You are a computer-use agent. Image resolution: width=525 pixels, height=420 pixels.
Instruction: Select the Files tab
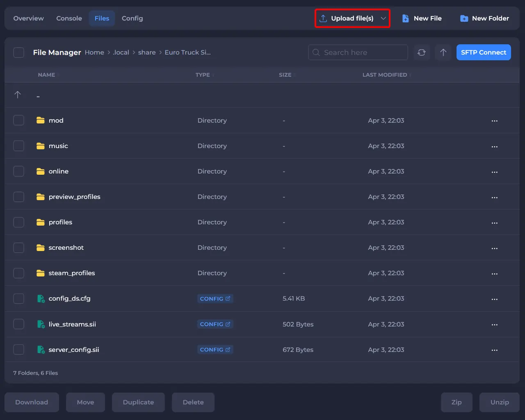(102, 18)
